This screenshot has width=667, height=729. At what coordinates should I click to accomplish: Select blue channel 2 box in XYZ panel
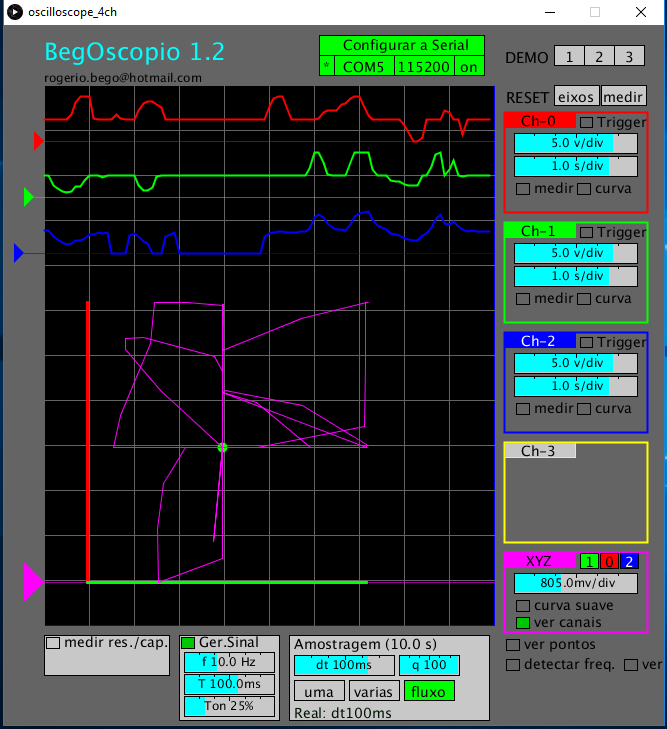click(629, 562)
